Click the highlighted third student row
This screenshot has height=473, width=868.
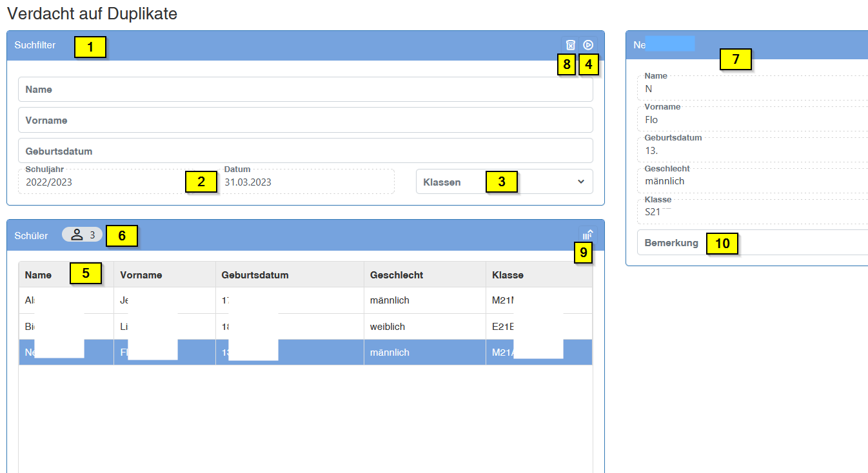305,352
